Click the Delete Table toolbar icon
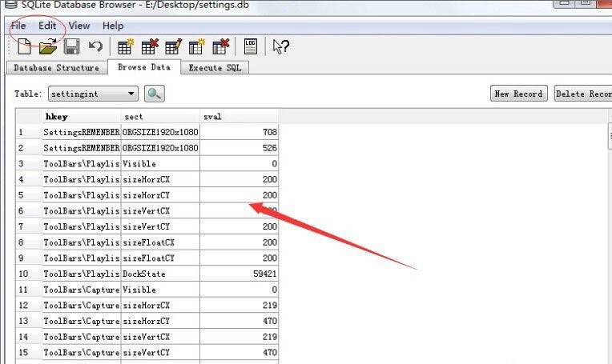This screenshot has width=612, height=364. 150,47
